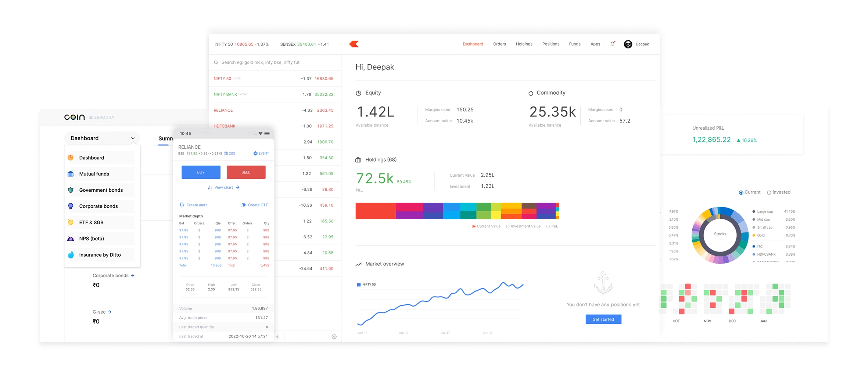
Task: Click the NIFTY 50 legend color swatch
Action: (x=359, y=284)
